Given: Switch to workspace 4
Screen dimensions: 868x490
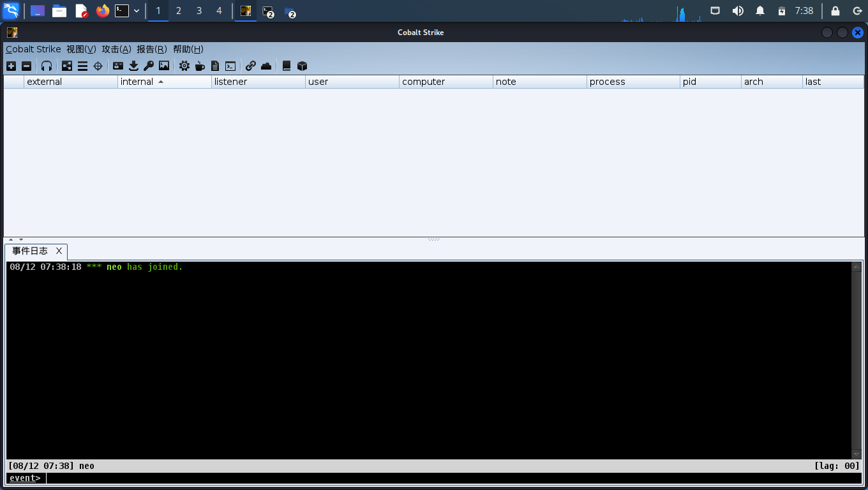Looking at the screenshot, I should pyautogui.click(x=220, y=11).
